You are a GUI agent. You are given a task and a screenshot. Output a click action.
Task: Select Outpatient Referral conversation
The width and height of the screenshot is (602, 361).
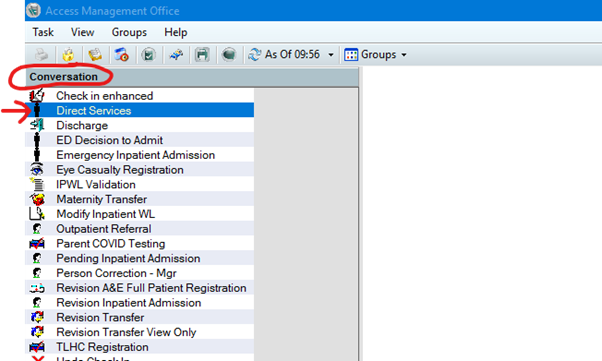pyautogui.click(x=140, y=229)
